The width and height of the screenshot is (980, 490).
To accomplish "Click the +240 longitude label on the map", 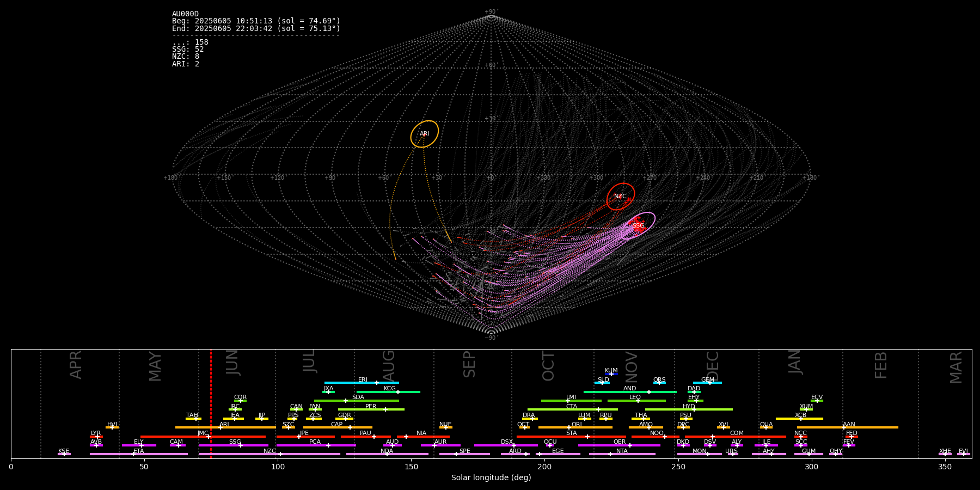I will pos(703,177).
